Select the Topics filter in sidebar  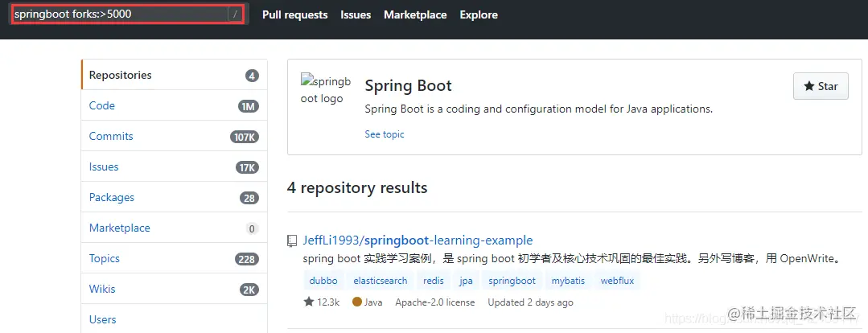(175, 258)
